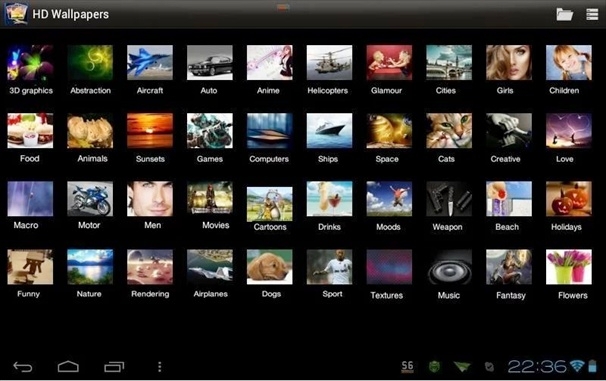The image size is (606, 381).
Task: Open the Cats wallpaper category
Action: coord(449,131)
